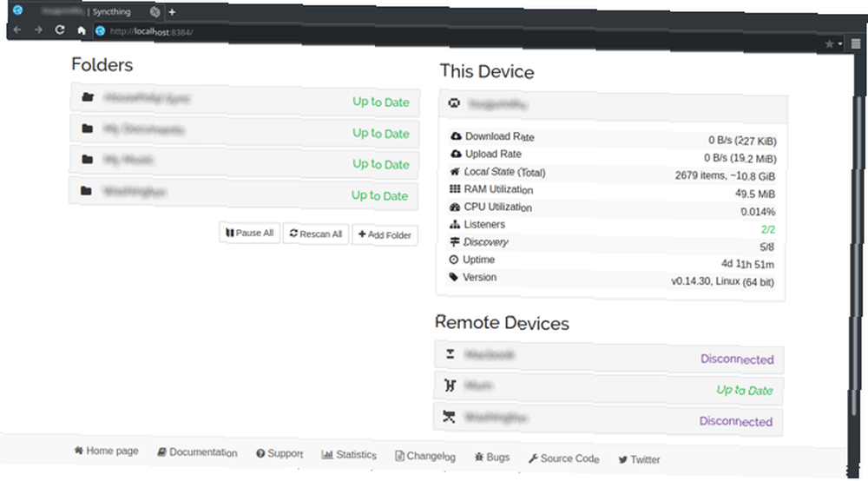Expand the fourth folder row in Folders

coord(243,193)
